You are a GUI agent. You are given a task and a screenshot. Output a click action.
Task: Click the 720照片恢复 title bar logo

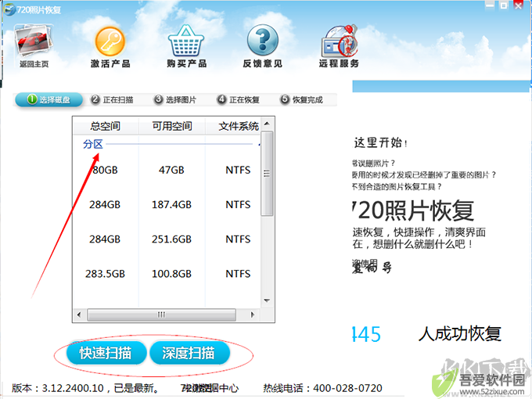point(9,9)
